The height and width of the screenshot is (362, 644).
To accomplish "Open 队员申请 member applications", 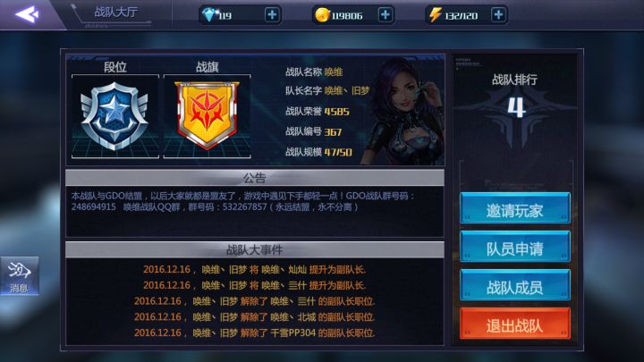I will [x=515, y=247].
